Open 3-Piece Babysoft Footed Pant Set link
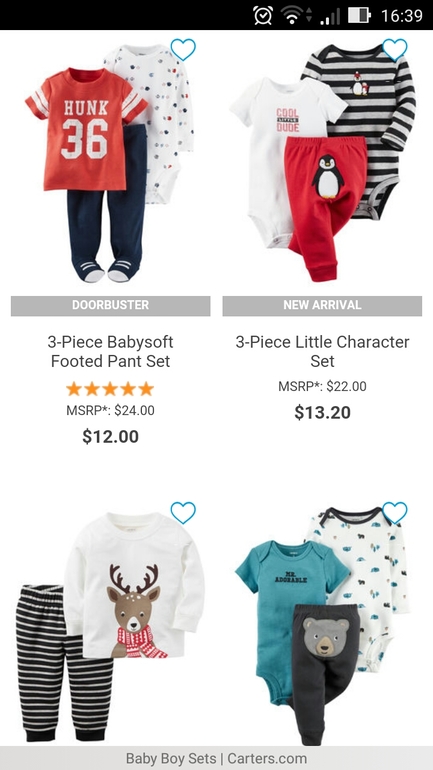This screenshot has width=433, height=770. (110, 352)
